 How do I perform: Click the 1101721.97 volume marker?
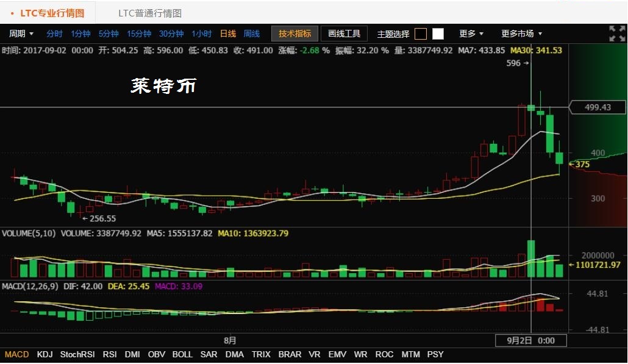tap(594, 265)
